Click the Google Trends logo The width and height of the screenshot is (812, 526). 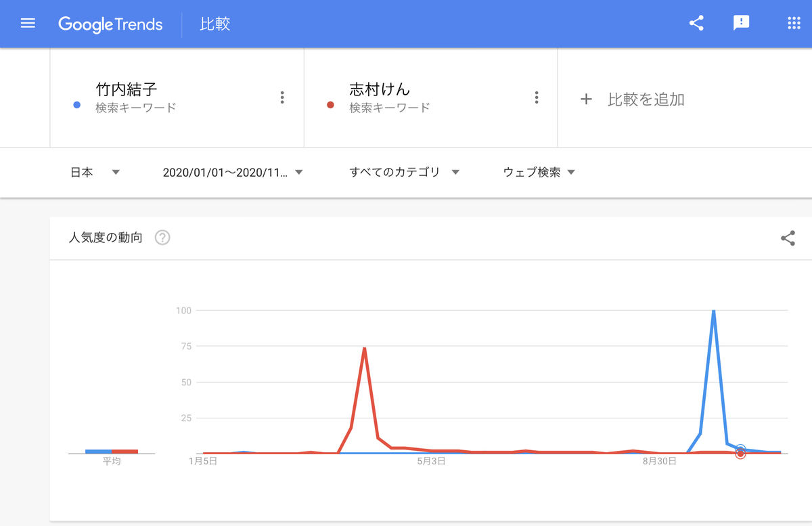pos(111,24)
